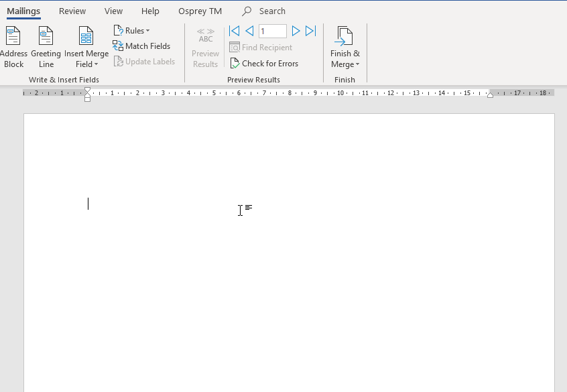Click the first line indent marker on ruler
The image size is (567, 392).
[87, 90]
